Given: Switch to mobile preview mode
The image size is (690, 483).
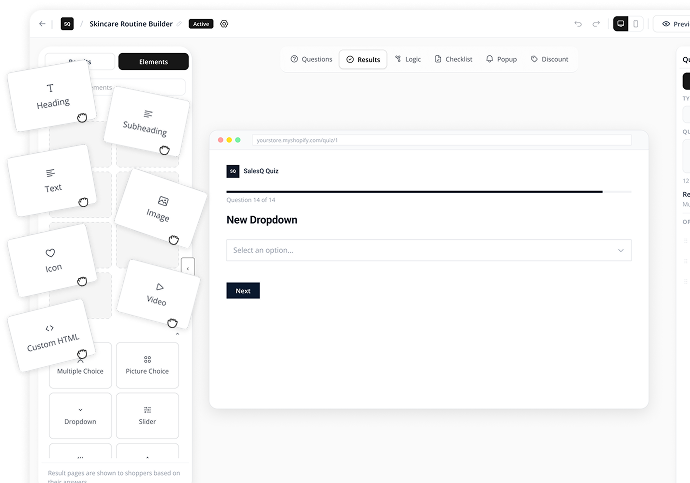Looking at the screenshot, I should point(635,24).
